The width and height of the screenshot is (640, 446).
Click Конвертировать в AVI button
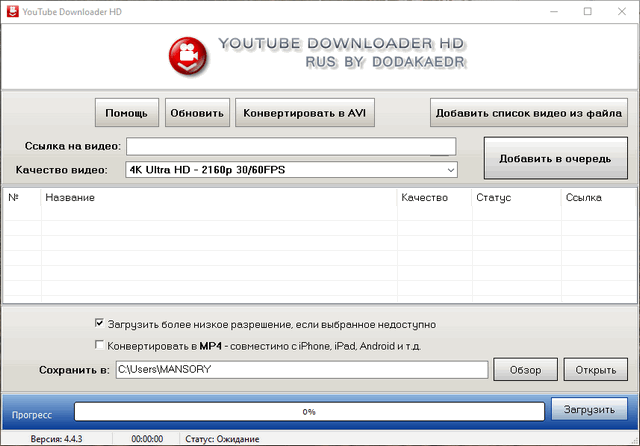click(x=304, y=113)
